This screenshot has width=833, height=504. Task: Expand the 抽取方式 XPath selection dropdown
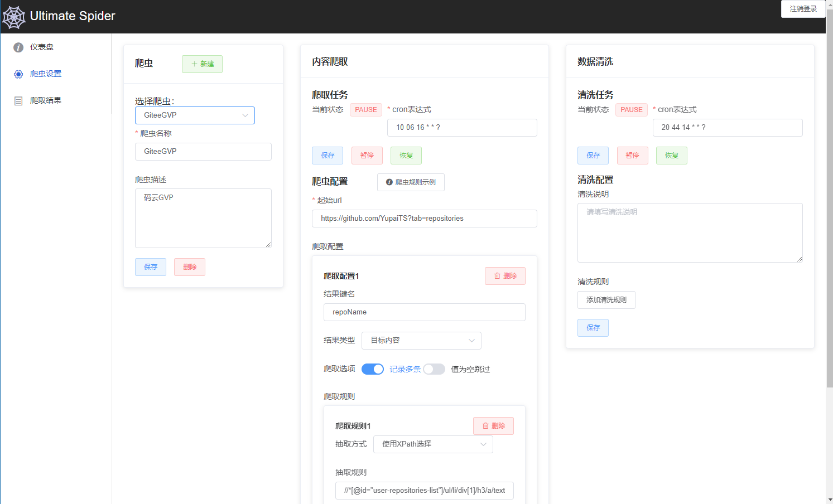point(433,444)
